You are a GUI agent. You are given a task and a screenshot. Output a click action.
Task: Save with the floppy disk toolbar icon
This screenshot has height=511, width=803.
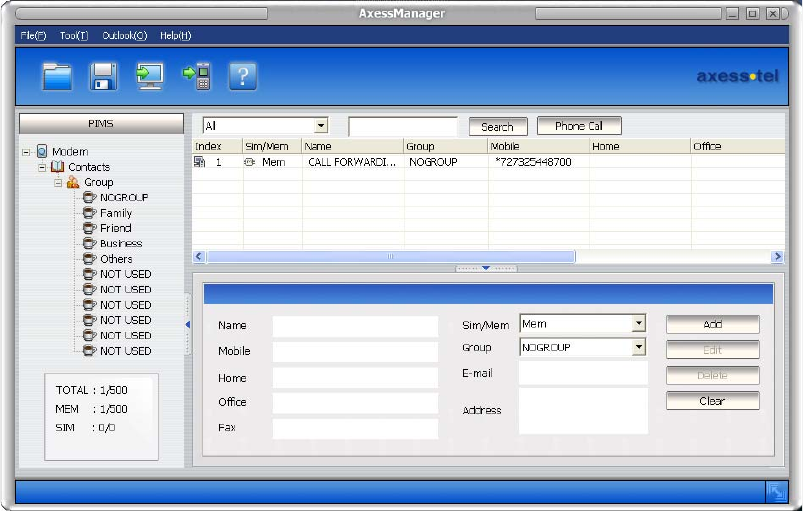tap(103, 76)
